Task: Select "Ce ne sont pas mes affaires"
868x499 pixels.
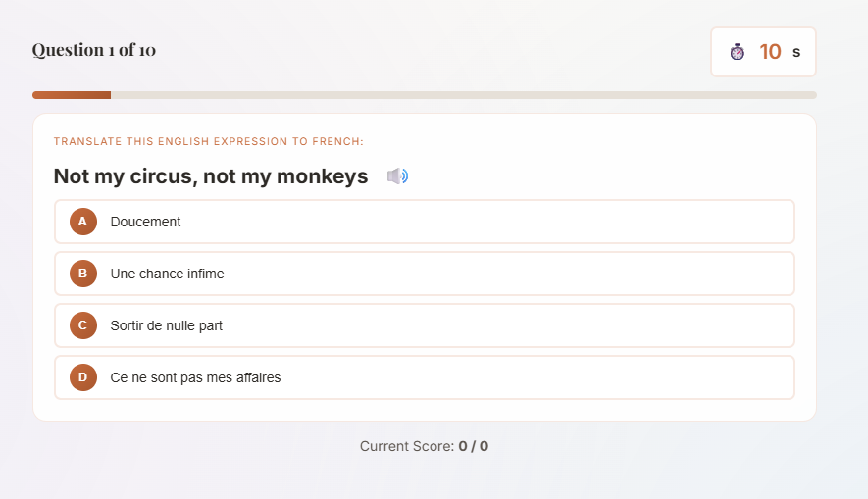Action: (x=196, y=377)
